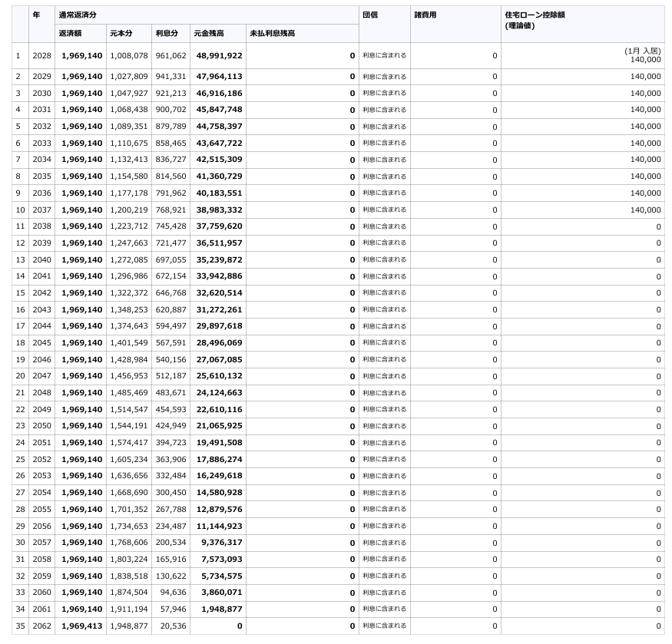
Task: Select balance value 5,734,575
Action: click(222, 576)
